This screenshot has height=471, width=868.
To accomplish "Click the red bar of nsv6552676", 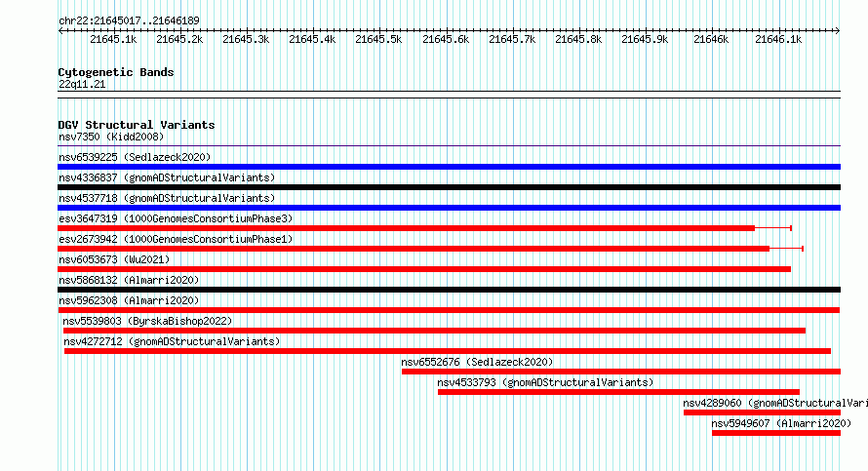I will coord(621,372).
